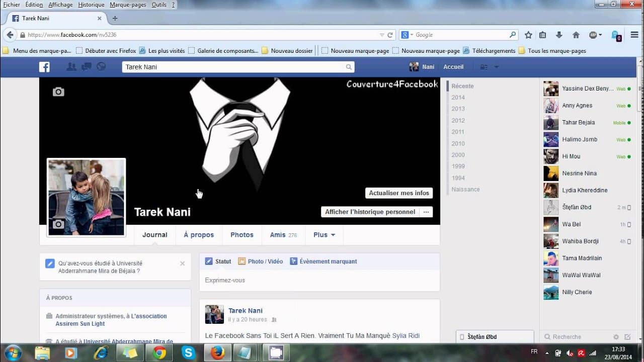Open URL history dropdown arrow
644x362 pixels.
click(x=382, y=35)
